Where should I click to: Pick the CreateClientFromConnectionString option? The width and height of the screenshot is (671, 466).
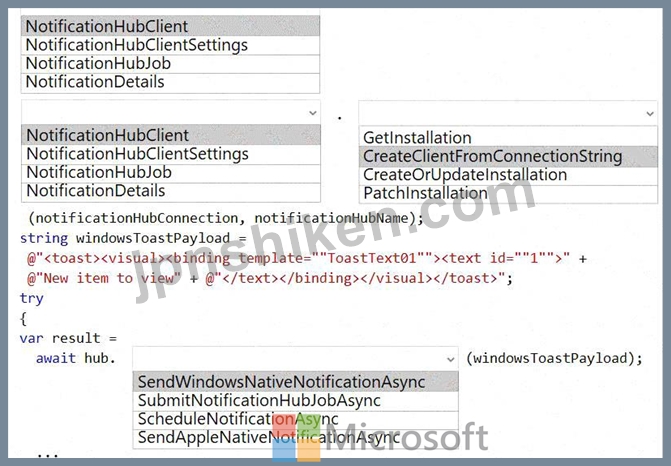508,156
